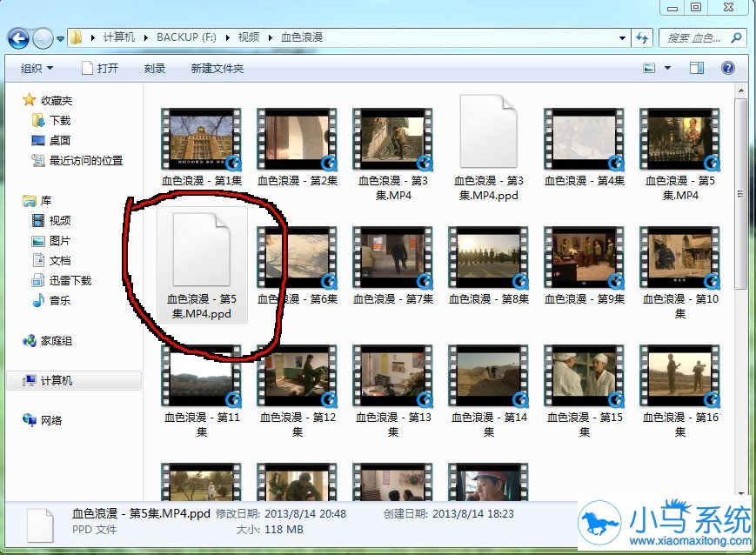Toggle the preview pane icon
Viewport: 756px width, 555px height.
696,68
